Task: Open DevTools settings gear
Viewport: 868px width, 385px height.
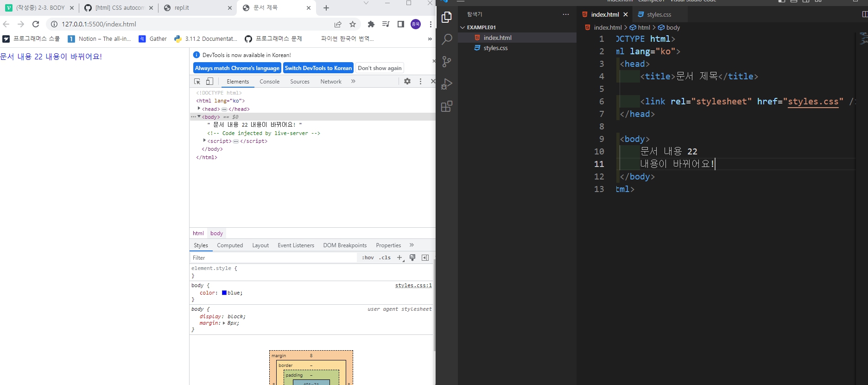Action: tap(407, 81)
